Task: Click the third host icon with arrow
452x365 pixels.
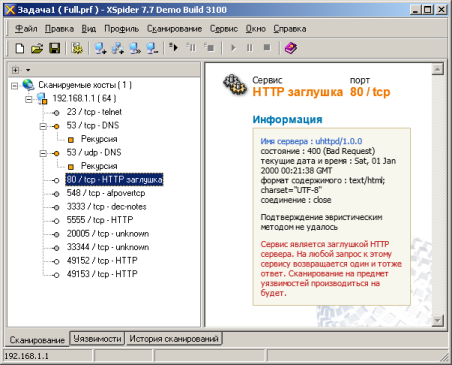Action: pos(135,48)
